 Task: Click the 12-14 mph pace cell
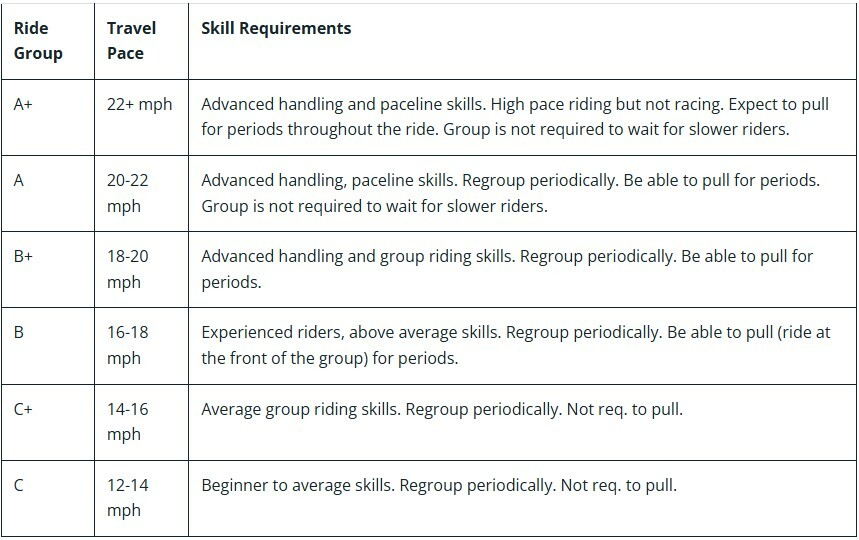pyautogui.click(x=128, y=497)
